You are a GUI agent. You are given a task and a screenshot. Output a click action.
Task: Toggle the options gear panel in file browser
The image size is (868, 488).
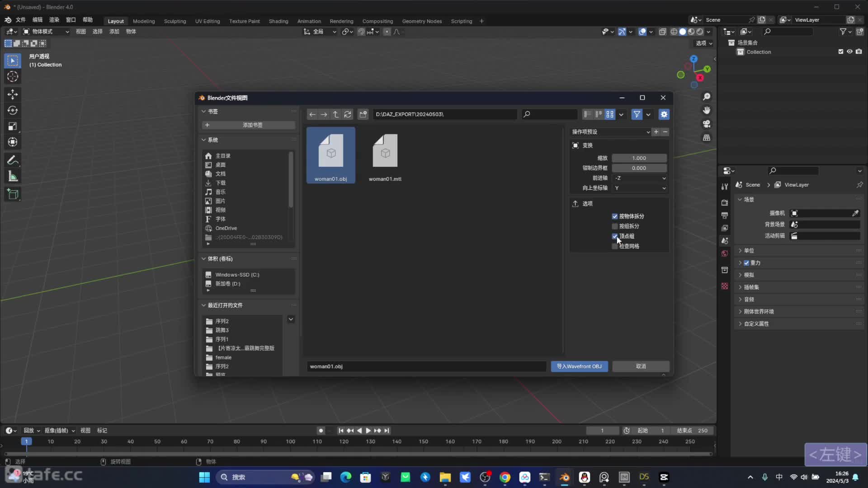click(x=664, y=114)
